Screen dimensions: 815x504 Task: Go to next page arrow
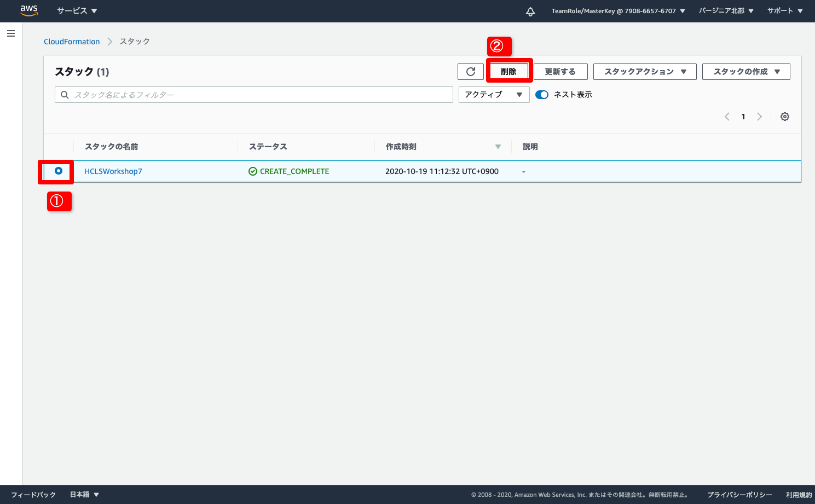pyautogui.click(x=760, y=117)
